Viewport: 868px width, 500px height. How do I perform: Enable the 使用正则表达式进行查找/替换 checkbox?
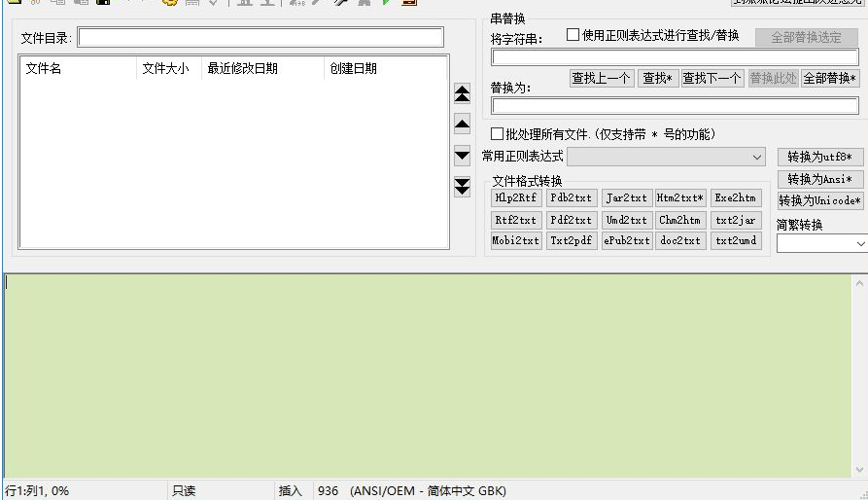(x=573, y=35)
